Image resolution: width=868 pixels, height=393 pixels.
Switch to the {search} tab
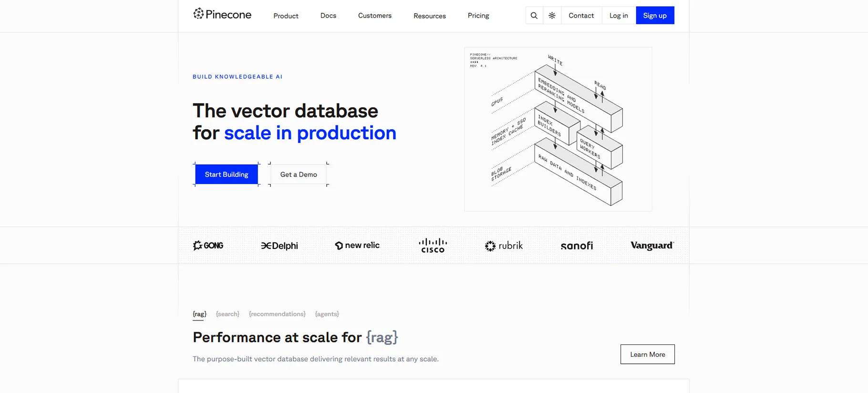coord(227,314)
